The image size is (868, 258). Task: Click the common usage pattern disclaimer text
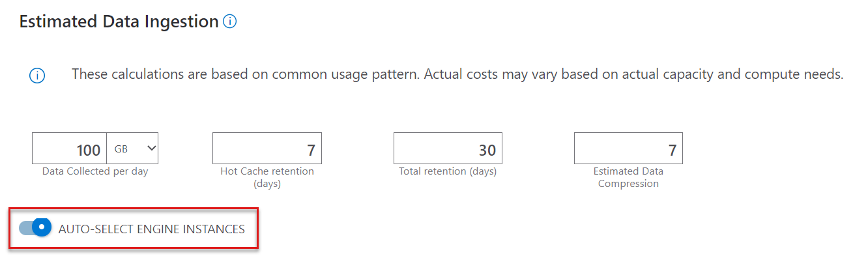457,74
